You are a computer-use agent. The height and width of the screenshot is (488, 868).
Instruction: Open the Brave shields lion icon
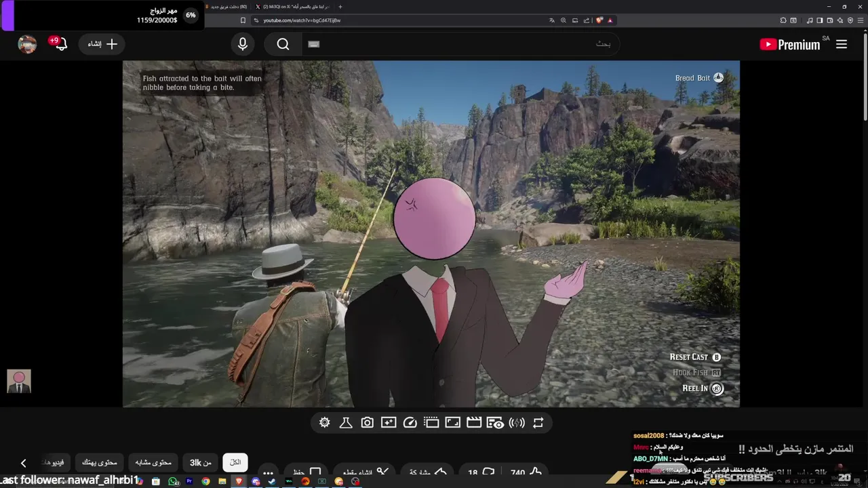599,20
